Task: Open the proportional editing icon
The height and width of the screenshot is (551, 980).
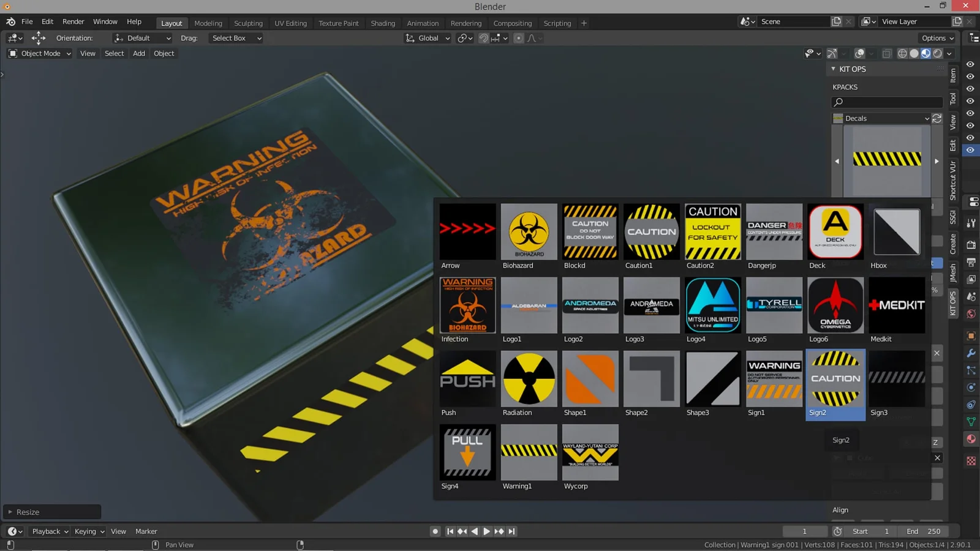Action: 519,38
